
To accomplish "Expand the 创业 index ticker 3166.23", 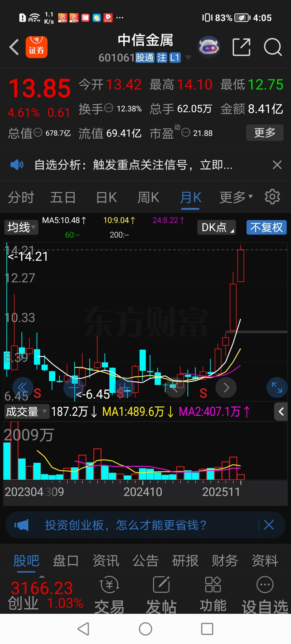I will (x=45, y=595).
